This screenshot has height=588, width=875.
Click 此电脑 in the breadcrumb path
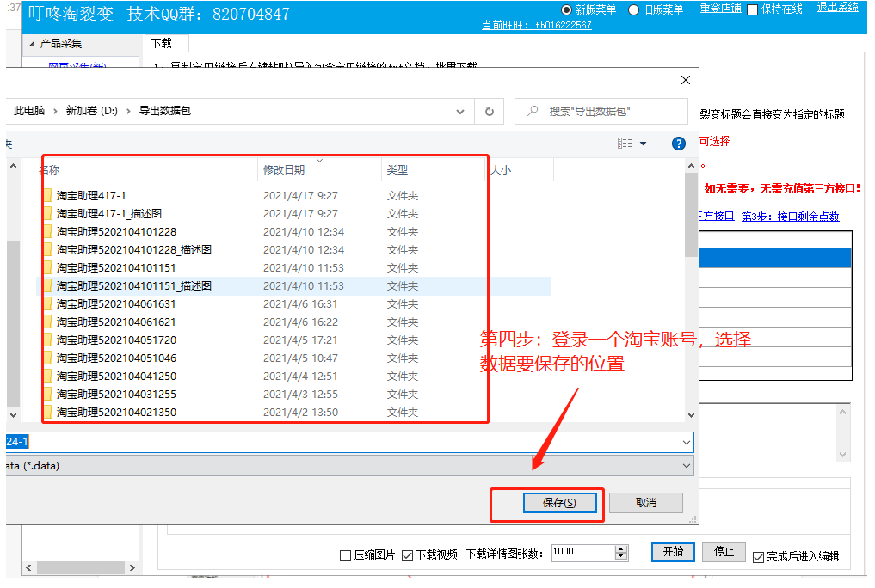(29, 111)
